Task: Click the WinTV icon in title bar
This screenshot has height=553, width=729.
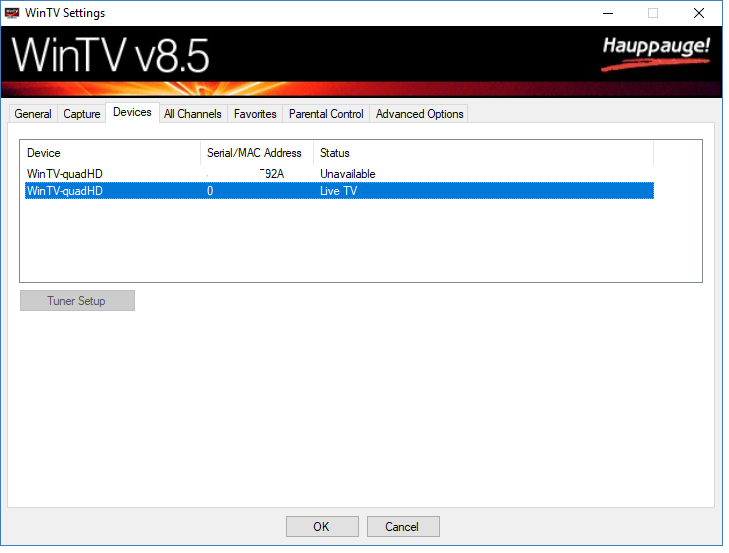Action: (x=12, y=13)
